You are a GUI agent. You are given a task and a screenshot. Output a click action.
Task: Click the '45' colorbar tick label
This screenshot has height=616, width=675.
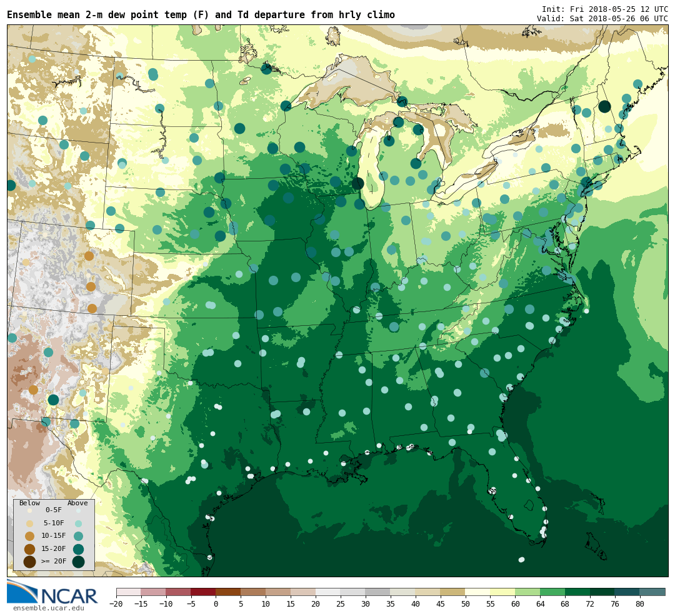441,604
